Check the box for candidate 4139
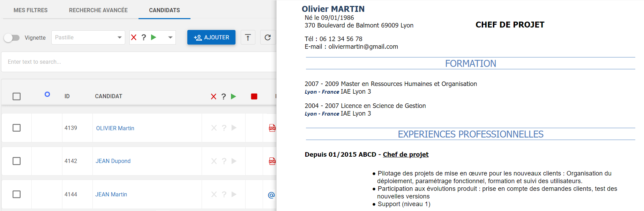 tap(16, 128)
